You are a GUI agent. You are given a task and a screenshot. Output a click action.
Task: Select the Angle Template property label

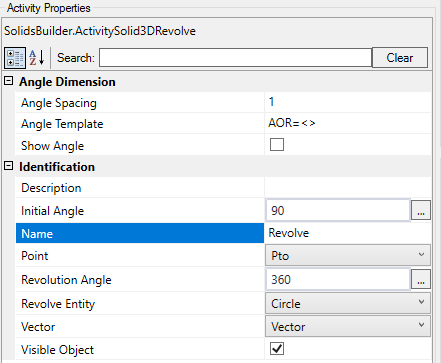(x=62, y=124)
